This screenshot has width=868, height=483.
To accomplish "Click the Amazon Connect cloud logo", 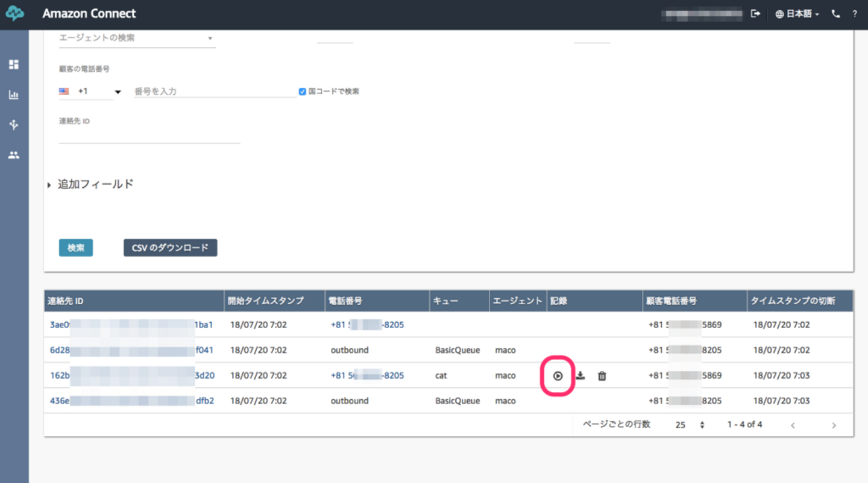I will [x=14, y=14].
